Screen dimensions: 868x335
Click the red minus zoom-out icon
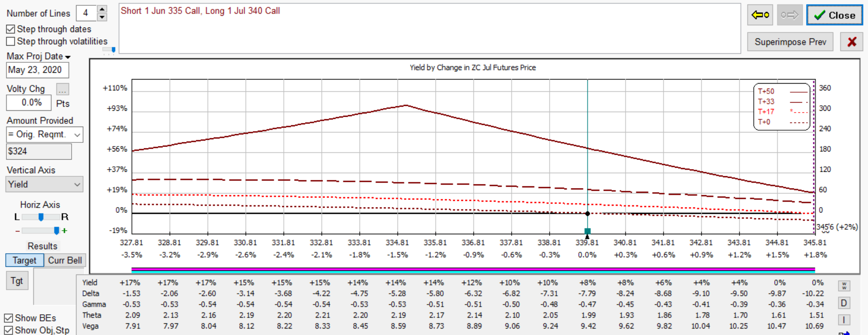[18, 231]
